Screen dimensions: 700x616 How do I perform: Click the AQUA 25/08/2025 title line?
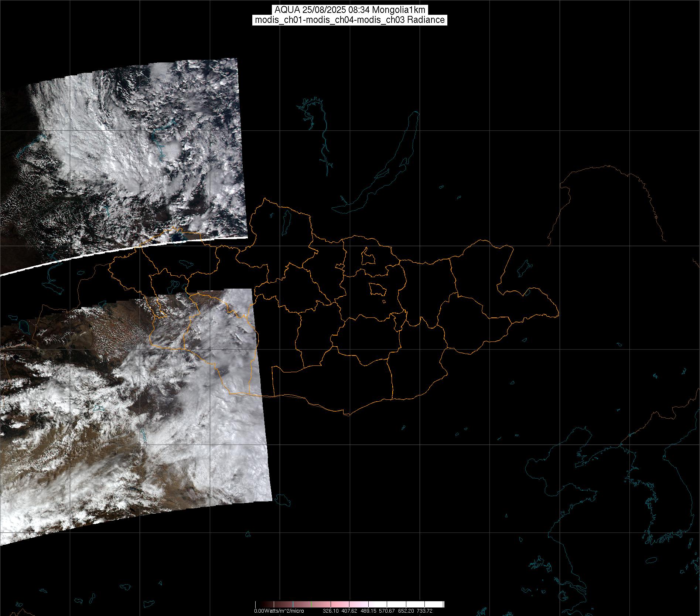coord(349,10)
